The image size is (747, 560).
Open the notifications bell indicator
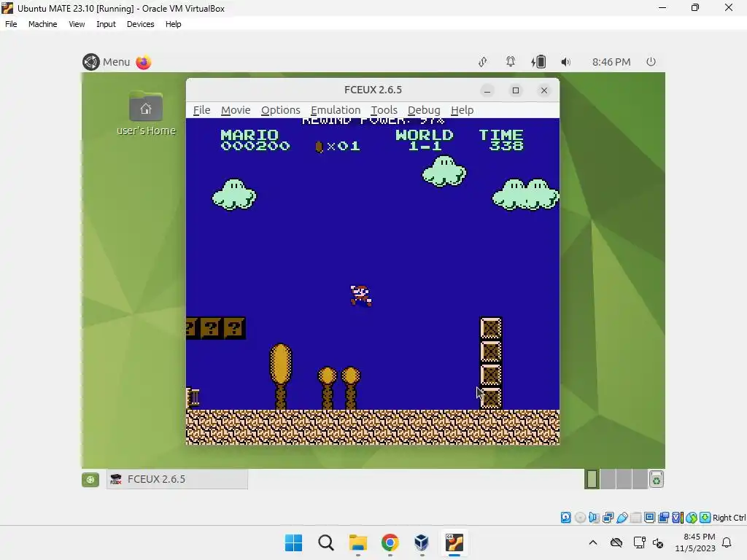tap(510, 61)
